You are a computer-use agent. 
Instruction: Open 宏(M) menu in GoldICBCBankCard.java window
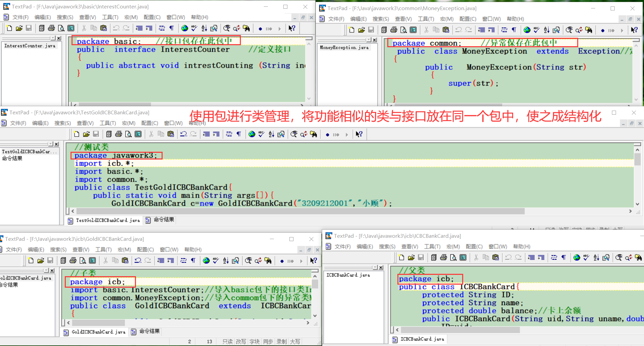click(x=124, y=250)
